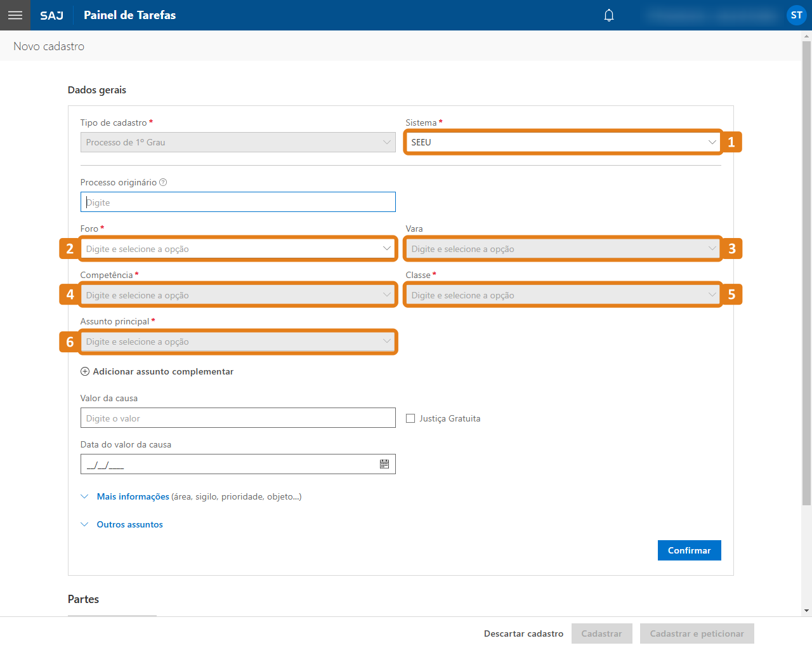The height and width of the screenshot is (650, 812).
Task: Open the Sistema dropdown showing SEEU
Action: [x=563, y=142]
